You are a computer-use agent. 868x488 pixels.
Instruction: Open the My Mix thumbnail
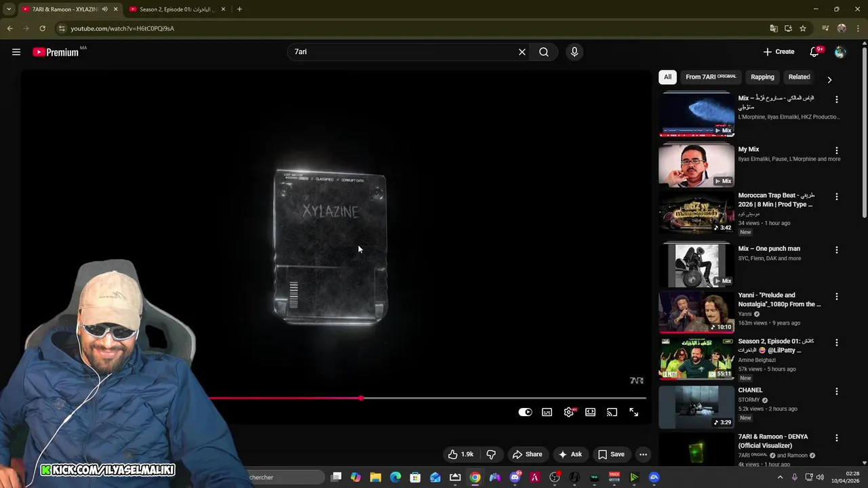(x=696, y=165)
